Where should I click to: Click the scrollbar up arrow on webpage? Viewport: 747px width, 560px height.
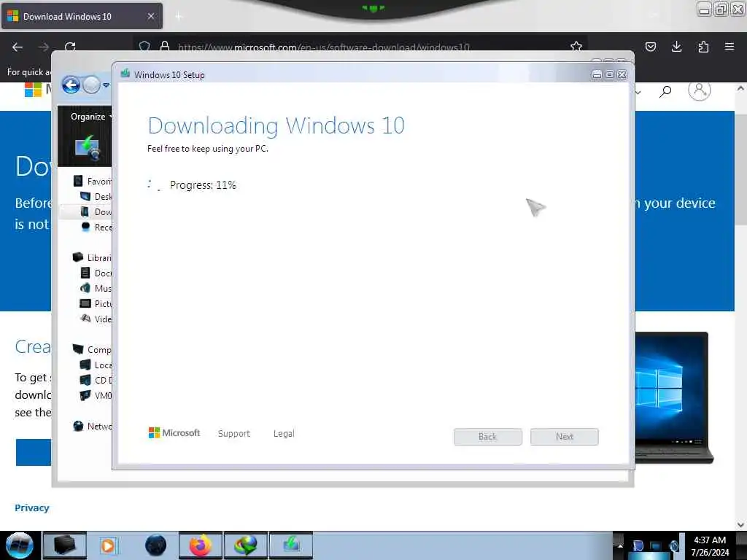click(740, 88)
